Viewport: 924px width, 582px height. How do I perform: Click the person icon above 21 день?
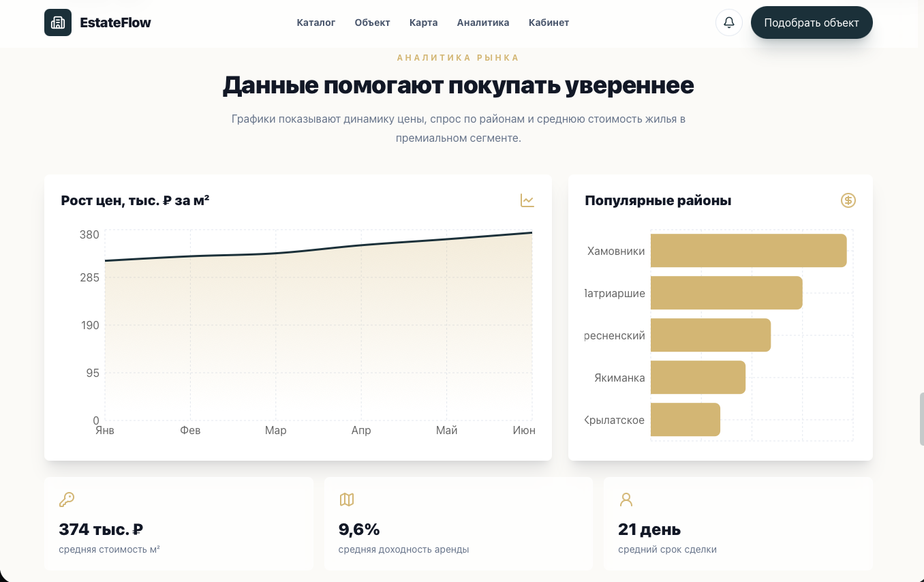626,500
